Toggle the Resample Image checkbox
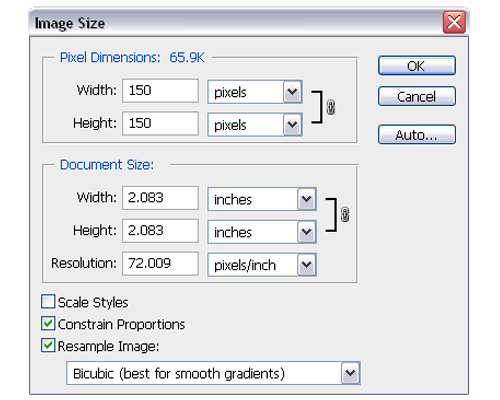The width and height of the screenshot is (500, 400). click(48, 345)
